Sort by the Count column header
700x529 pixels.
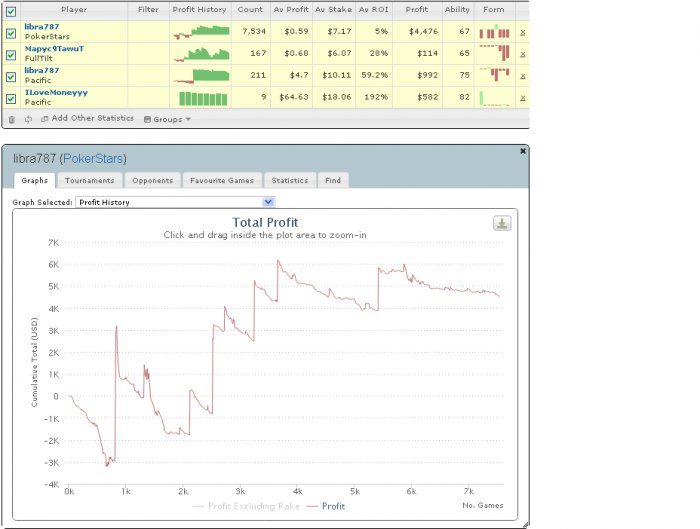(x=250, y=9)
